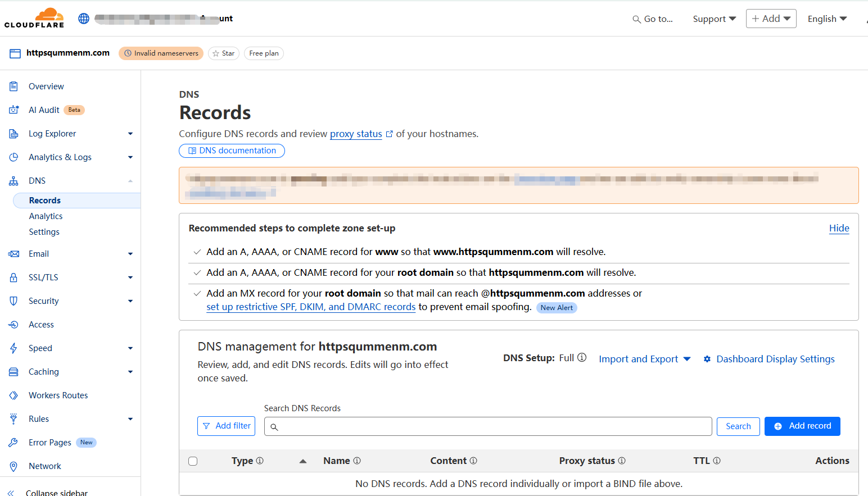Screen dimensions: 868x496
Task: Click the Search button
Action: [x=738, y=426]
